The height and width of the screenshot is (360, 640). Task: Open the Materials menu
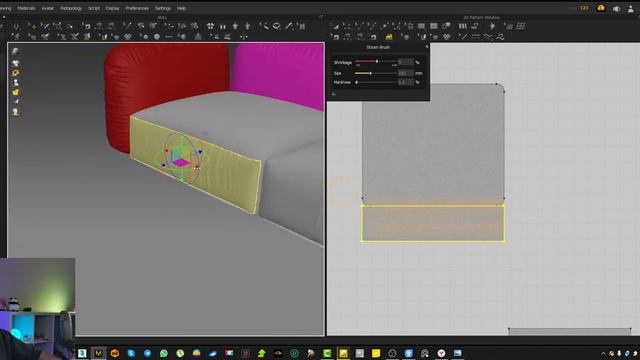pos(26,8)
